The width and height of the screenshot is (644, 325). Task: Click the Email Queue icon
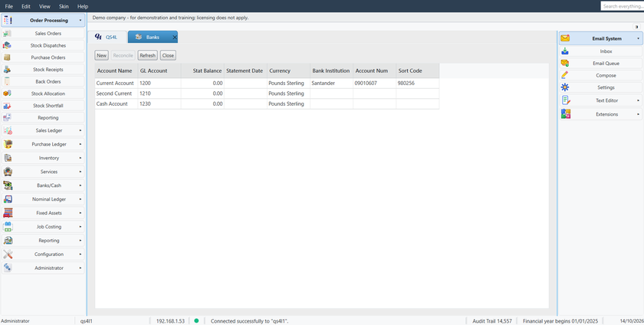pos(565,64)
